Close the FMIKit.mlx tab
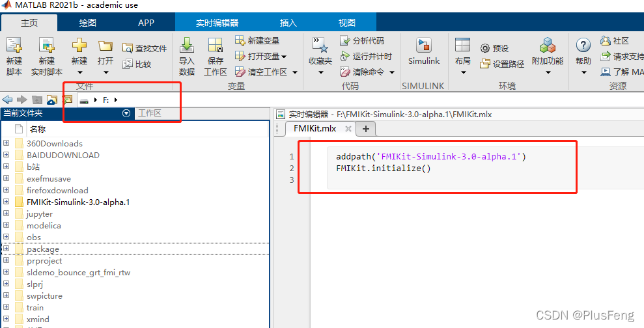The height and width of the screenshot is (328, 644). click(x=348, y=129)
